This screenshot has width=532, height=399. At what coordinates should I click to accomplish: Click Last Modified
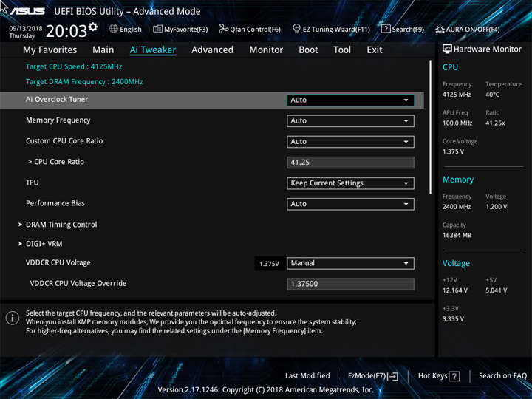click(x=307, y=376)
